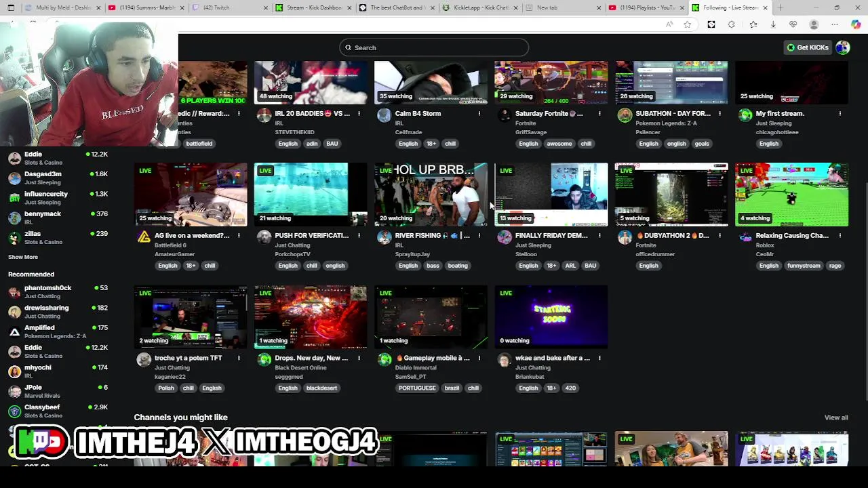Click the user profile avatar beside Get KICKs
This screenshot has height=488, width=868.
[x=843, y=47]
